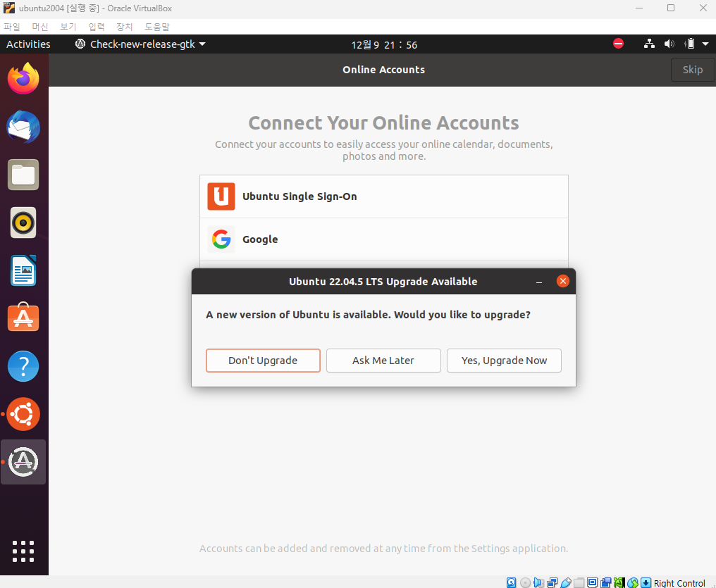Screen dimensions: 716x588
Task: Click VirtualBox USB devices status icon
Action: pos(566,582)
